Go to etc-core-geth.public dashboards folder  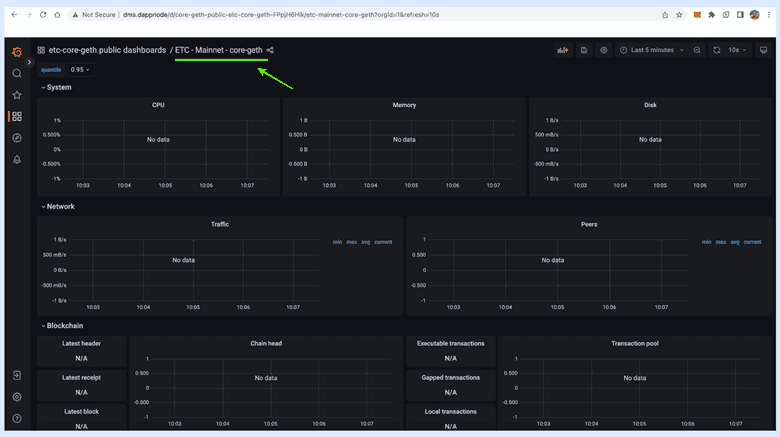(x=107, y=50)
